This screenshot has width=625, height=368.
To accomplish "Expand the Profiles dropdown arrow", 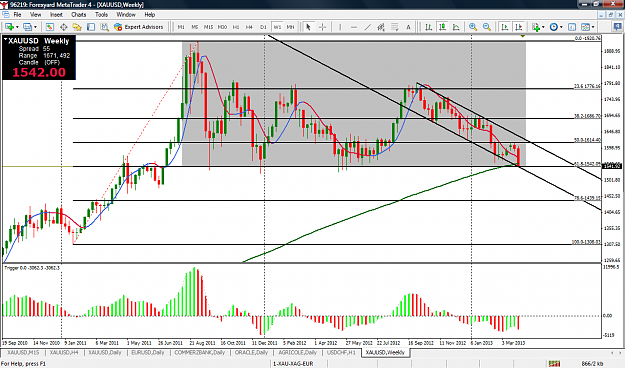I will tap(35, 27).
